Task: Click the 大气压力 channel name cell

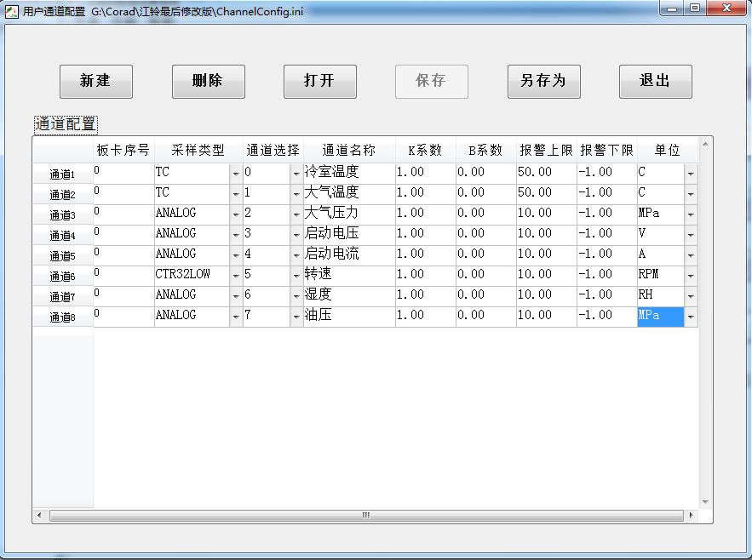Action: [349, 214]
